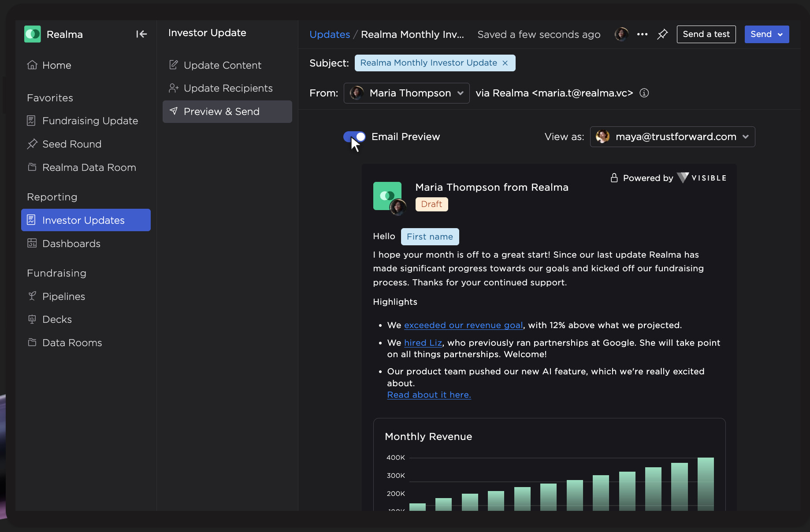Click the First name merge tag

click(430, 236)
